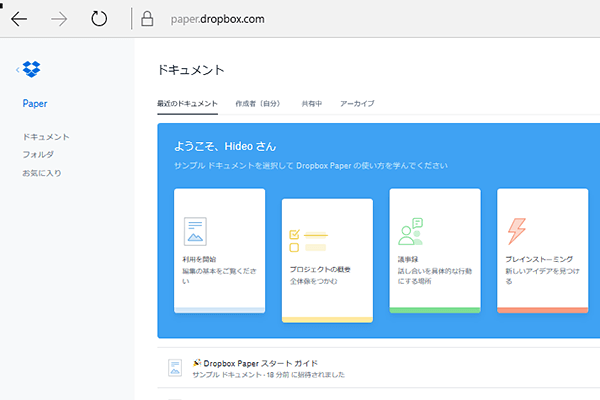The image size is (600, 400).
Task: Click the Dropbox logo icon
Action: click(x=31, y=69)
